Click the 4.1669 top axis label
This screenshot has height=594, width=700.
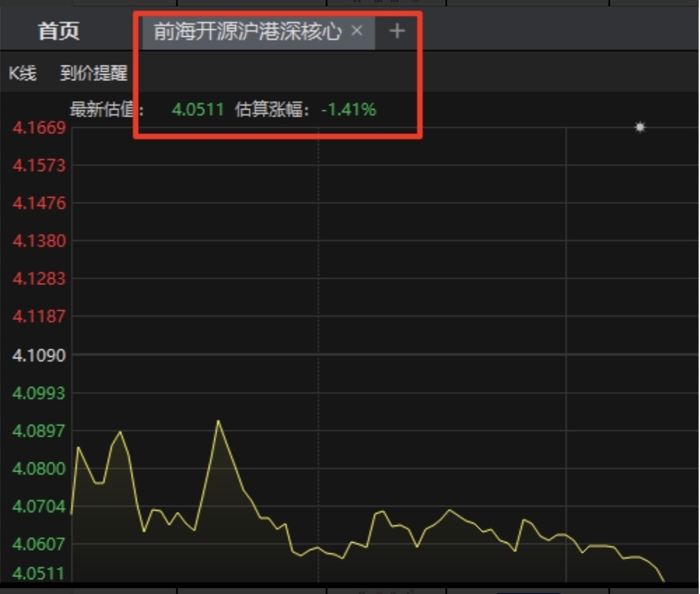(x=39, y=128)
